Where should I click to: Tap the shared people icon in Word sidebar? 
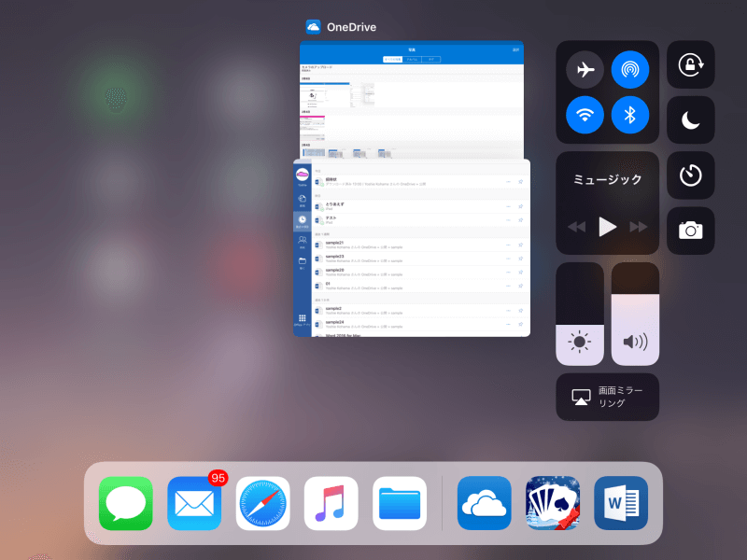point(302,240)
